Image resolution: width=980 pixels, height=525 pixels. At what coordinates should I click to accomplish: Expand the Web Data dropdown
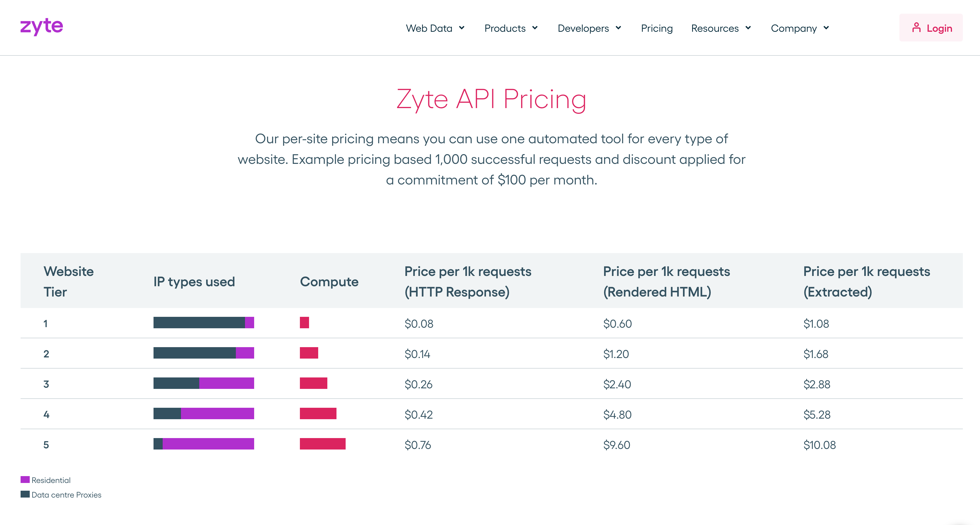435,28
